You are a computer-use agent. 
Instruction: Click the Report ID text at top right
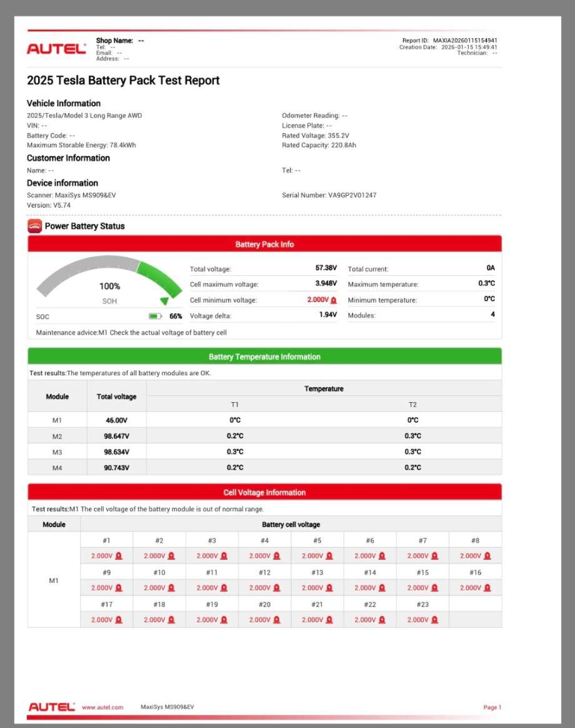click(449, 41)
